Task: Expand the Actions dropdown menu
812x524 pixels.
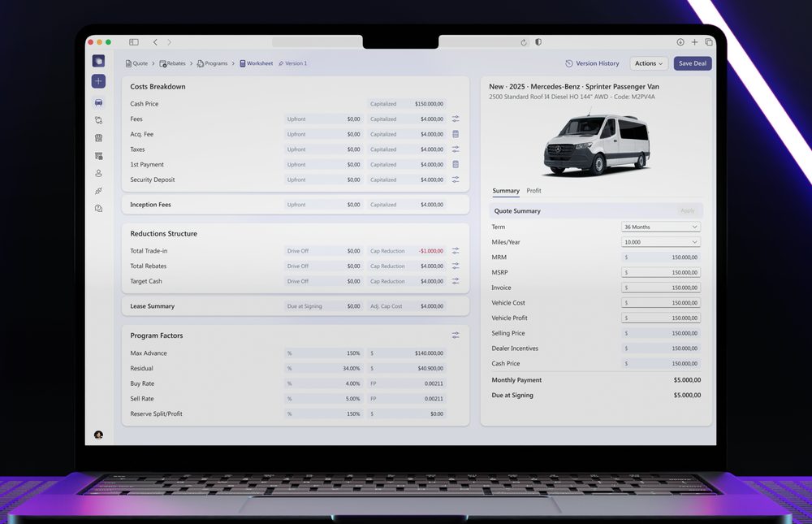Action: click(648, 63)
